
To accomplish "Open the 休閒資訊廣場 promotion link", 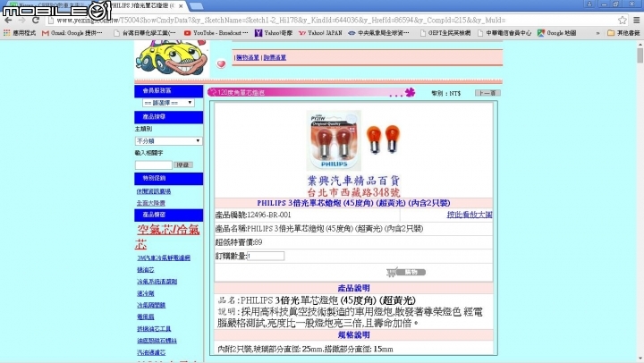I will tap(154, 191).
